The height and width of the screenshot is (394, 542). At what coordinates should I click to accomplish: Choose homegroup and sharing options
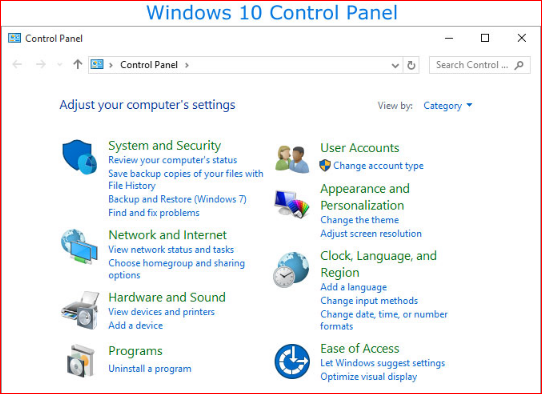click(177, 269)
